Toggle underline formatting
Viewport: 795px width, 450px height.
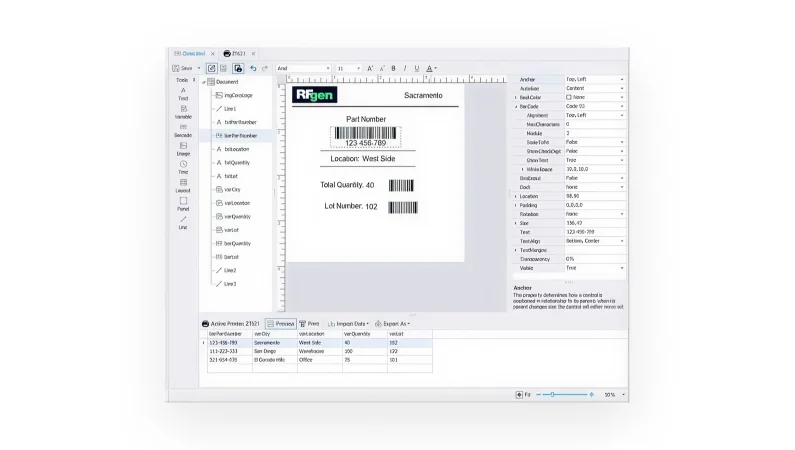tap(417, 68)
